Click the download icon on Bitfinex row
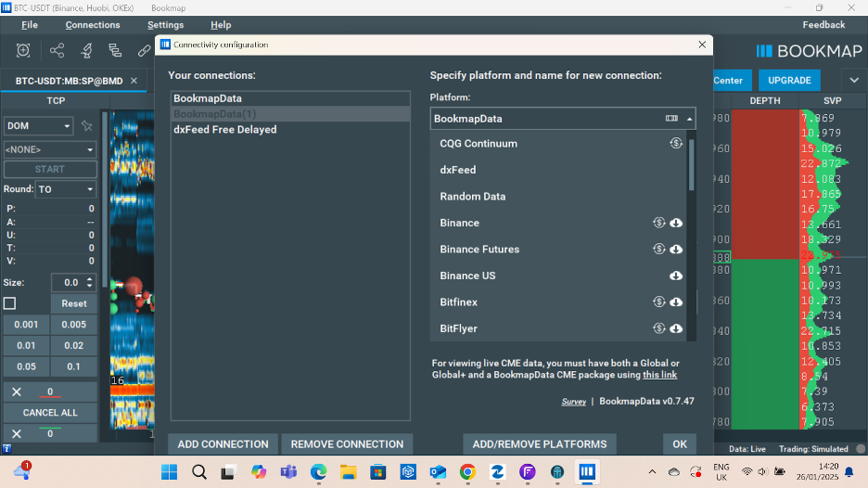Viewport: 868px width, 488px height. point(676,302)
